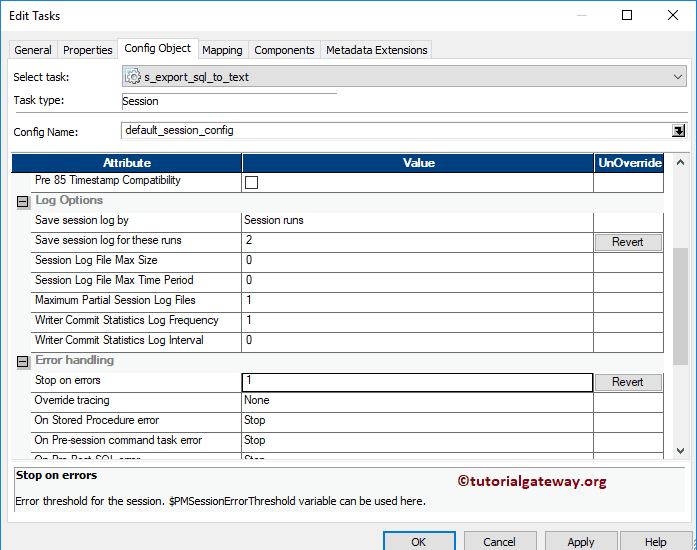The width and height of the screenshot is (697, 550).
Task: Maximize the Edit Tasks window
Action: 627,15
